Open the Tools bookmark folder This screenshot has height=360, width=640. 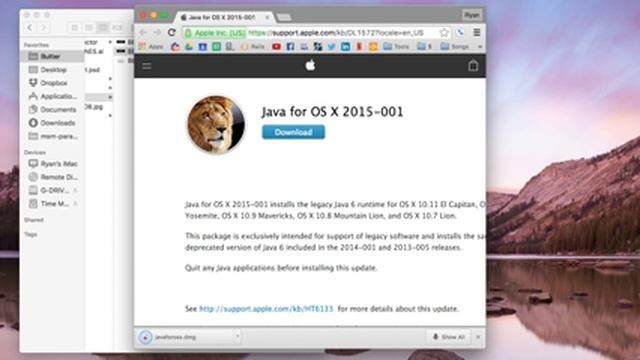pyautogui.click(x=396, y=47)
